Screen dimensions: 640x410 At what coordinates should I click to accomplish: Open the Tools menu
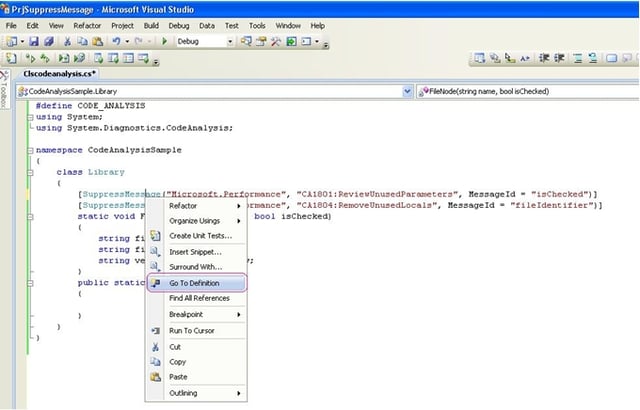[x=257, y=26]
